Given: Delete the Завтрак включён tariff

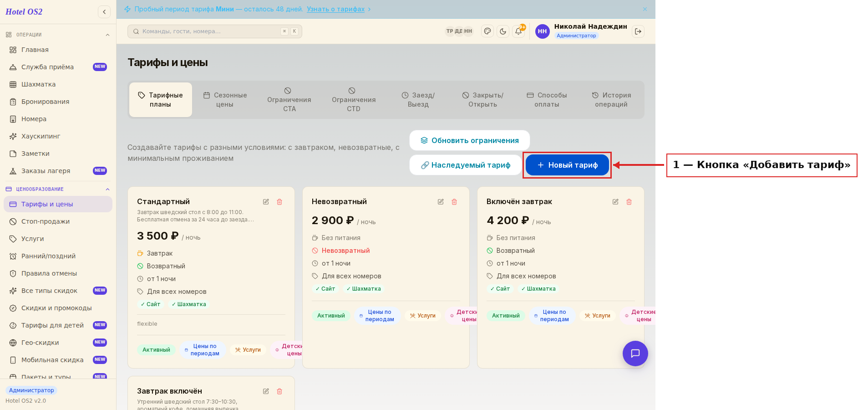Looking at the screenshot, I should coord(279,391).
